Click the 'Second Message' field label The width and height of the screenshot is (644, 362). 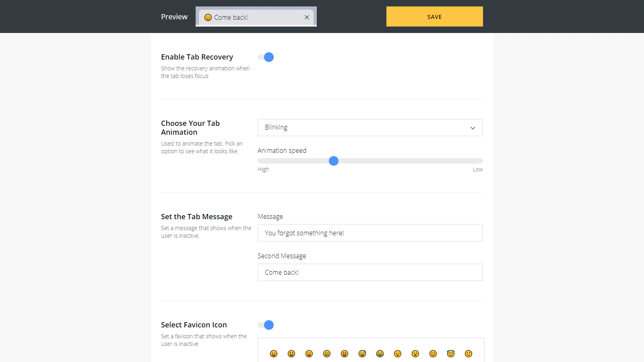pyautogui.click(x=282, y=256)
